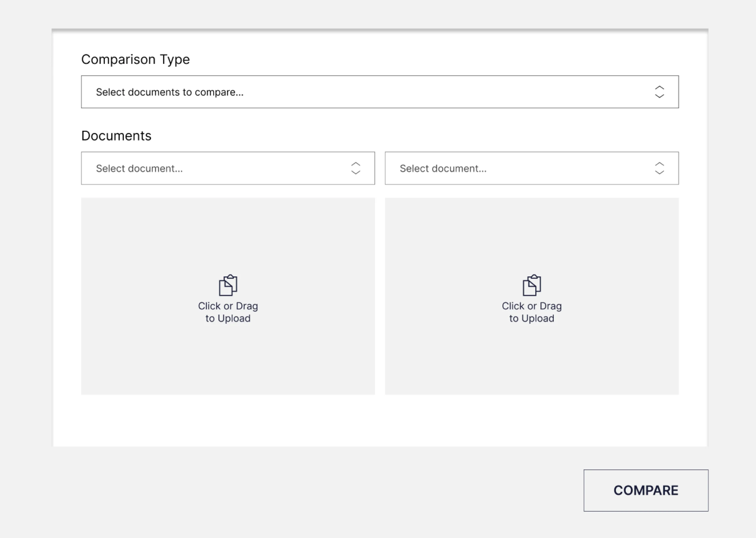Click the "Comparison Type" heading label

tap(135, 59)
